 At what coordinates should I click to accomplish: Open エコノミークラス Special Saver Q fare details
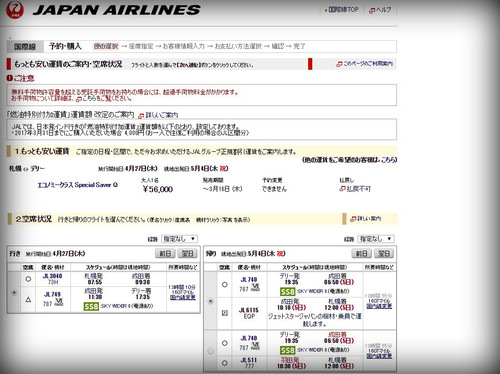[77, 185]
